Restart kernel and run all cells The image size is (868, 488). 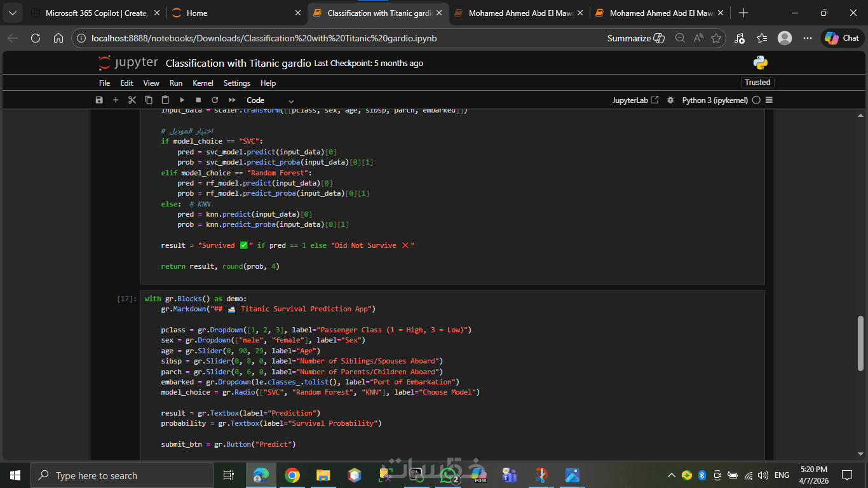(x=232, y=100)
